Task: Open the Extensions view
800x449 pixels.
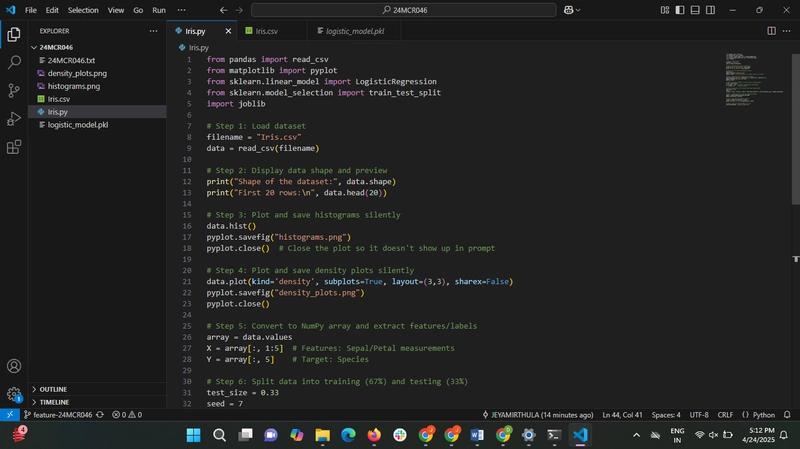Action: pyautogui.click(x=14, y=147)
